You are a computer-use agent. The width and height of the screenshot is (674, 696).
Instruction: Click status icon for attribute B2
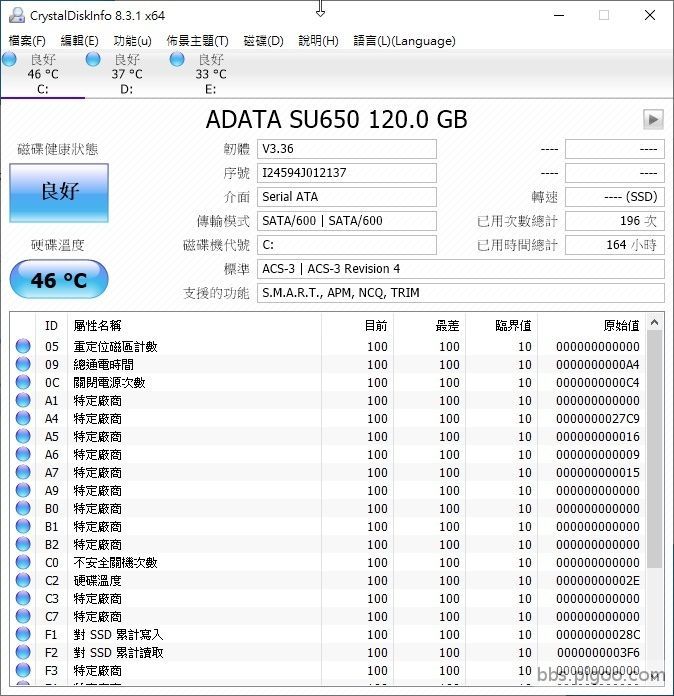[23, 544]
